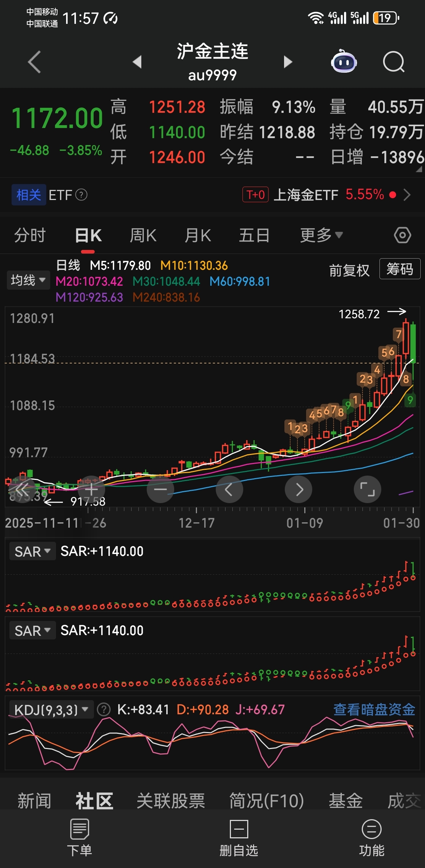Tap current price 1172.00

(57, 118)
